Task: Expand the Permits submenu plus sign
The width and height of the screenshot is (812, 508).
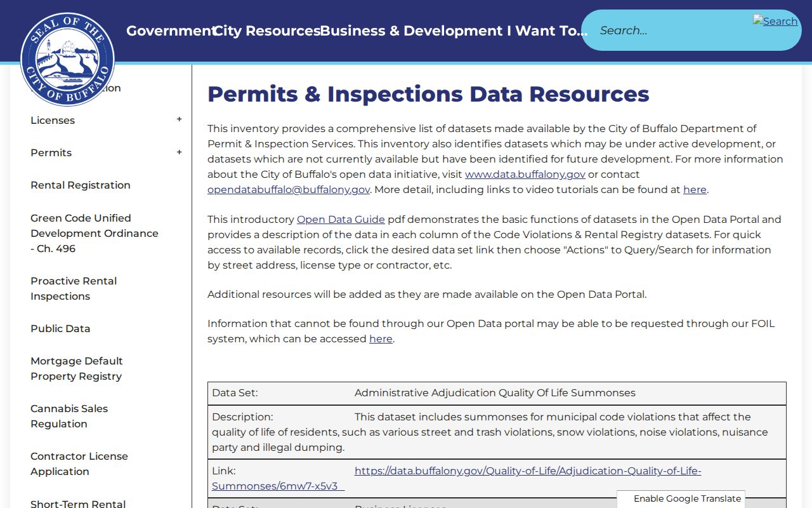Action: pos(180,152)
